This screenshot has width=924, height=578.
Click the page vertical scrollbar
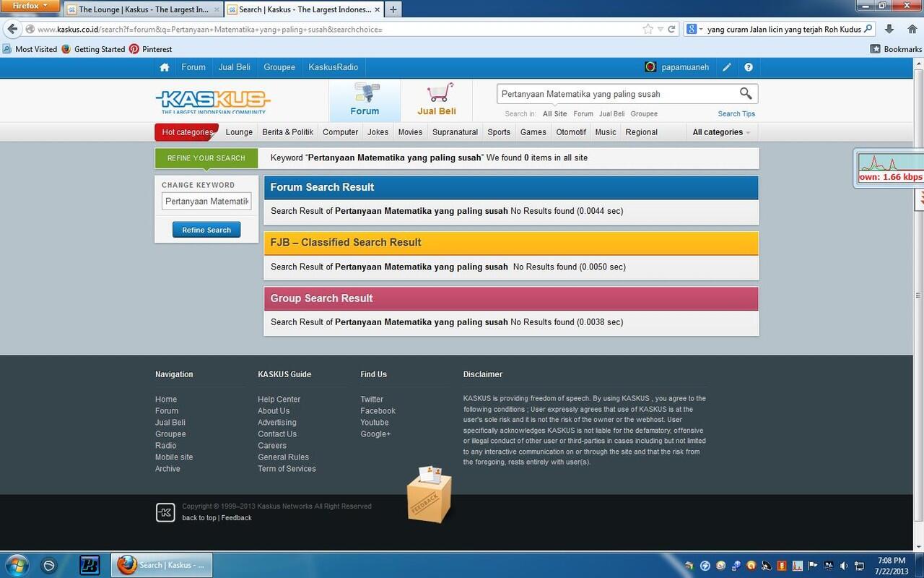918,295
